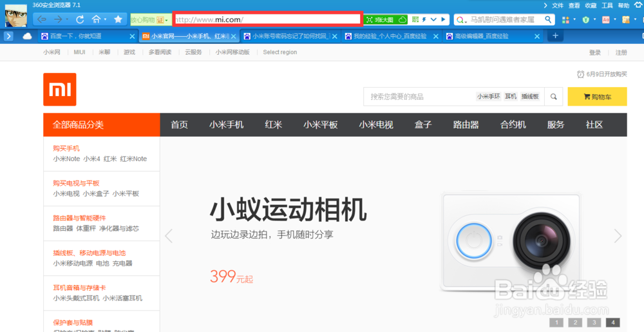Click the Xiaomi MI orange logo

[x=59, y=89]
